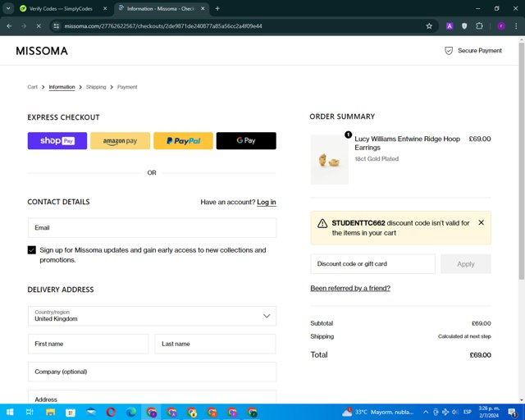Open the weather widget showing 33°C
Viewport: 525px width, 420px height.
tap(377, 412)
